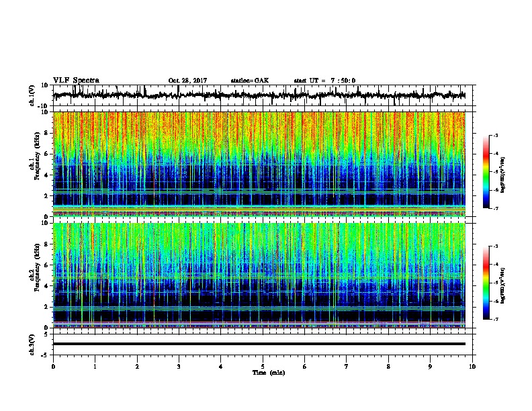532x411 pixels.
Task: Click time axis tick label "9"
Action: click(430, 367)
